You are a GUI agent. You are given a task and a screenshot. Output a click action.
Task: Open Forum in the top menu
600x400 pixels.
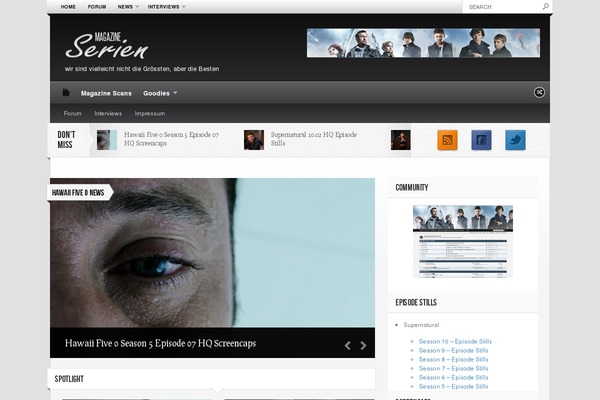pyautogui.click(x=97, y=7)
